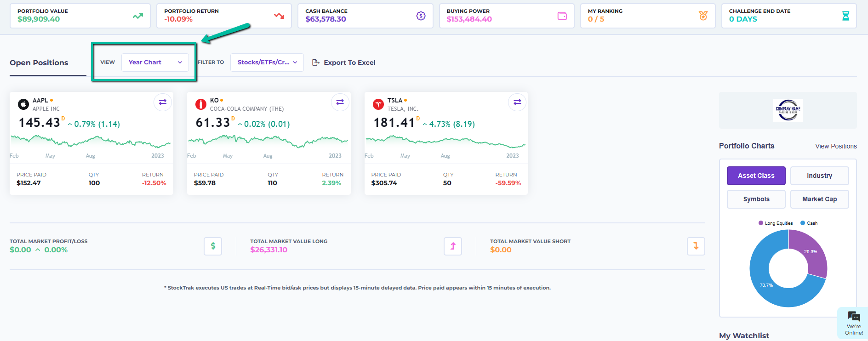The width and height of the screenshot is (868, 341).
Task: Click KO quantity 110
Action: coord(272,183)
